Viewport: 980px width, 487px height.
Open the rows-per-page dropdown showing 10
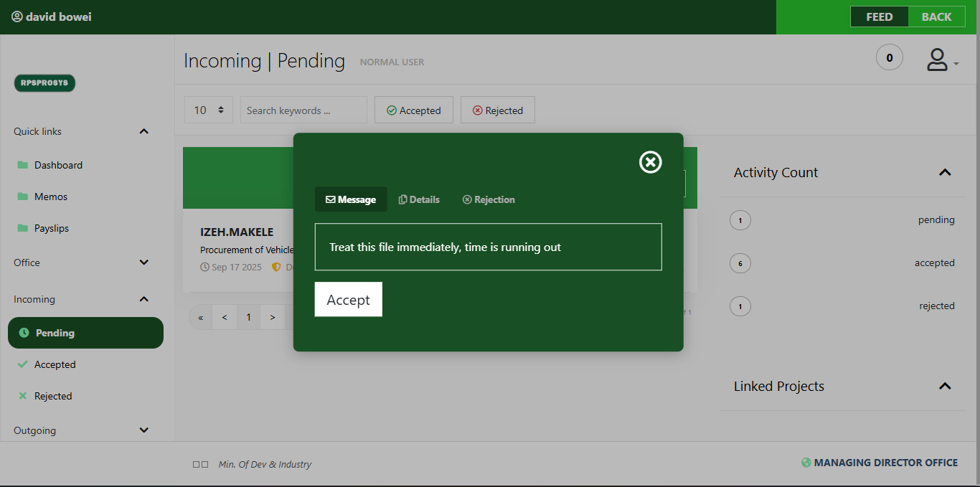coord(209,110)
